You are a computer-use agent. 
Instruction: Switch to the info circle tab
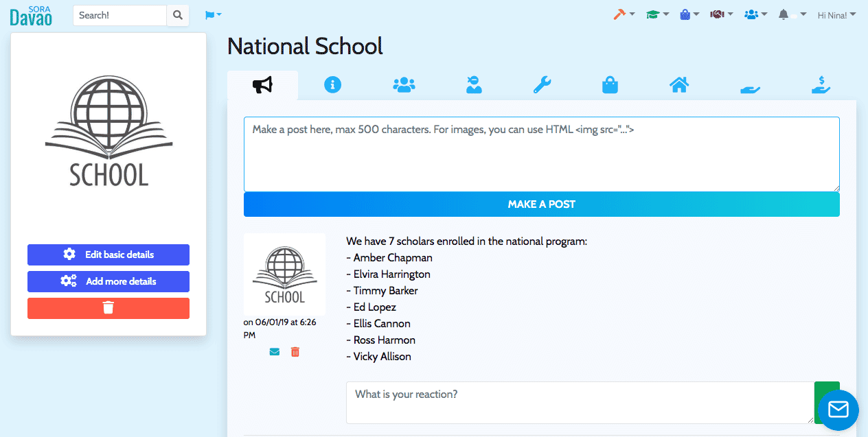[x=333, y=85]
